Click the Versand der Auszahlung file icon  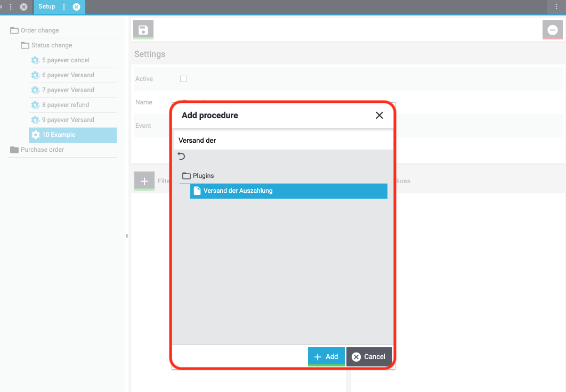click(197, 191)
